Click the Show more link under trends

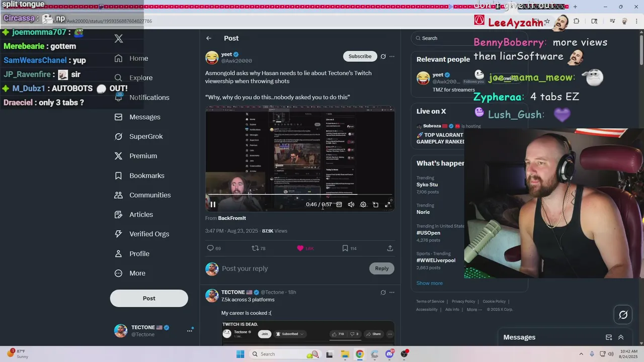coord(429,283)
